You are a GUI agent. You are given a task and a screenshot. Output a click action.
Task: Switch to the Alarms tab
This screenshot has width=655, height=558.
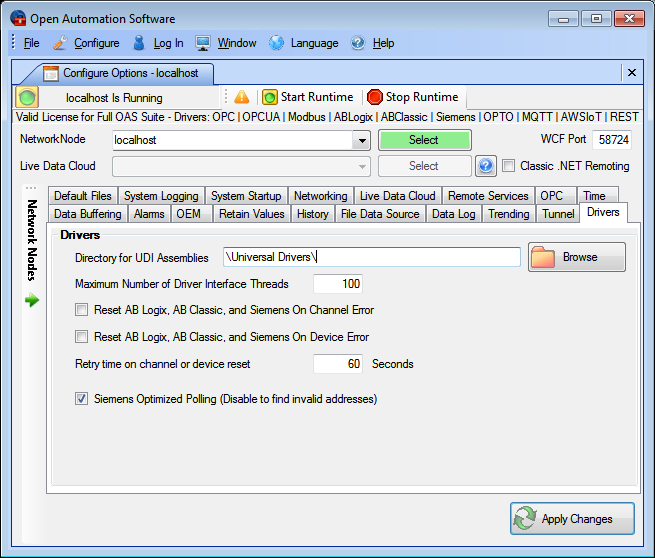149,213
